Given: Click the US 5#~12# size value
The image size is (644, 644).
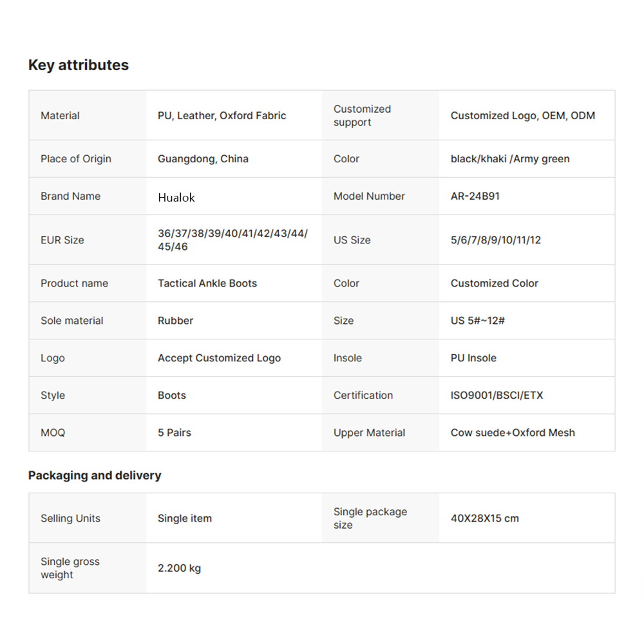Looking at the screenshot, I should click(478, 321).
